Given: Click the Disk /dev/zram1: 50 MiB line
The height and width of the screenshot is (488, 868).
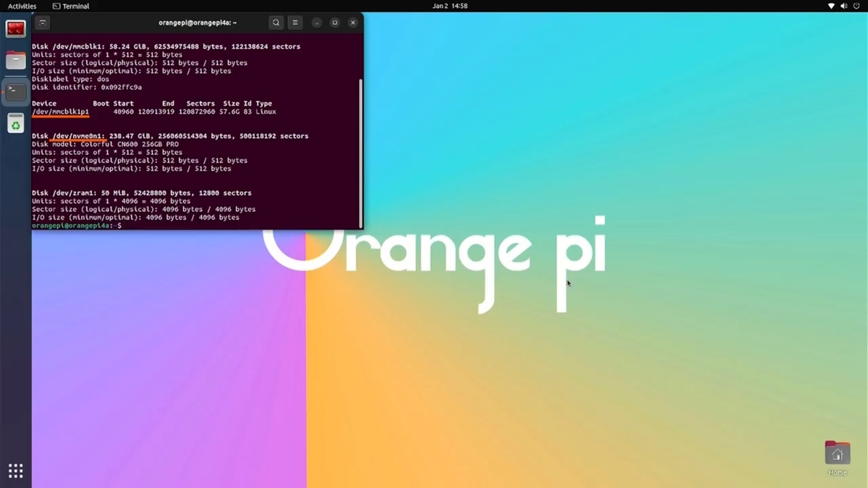Looking at the screenshot, I should click(142, 193).
